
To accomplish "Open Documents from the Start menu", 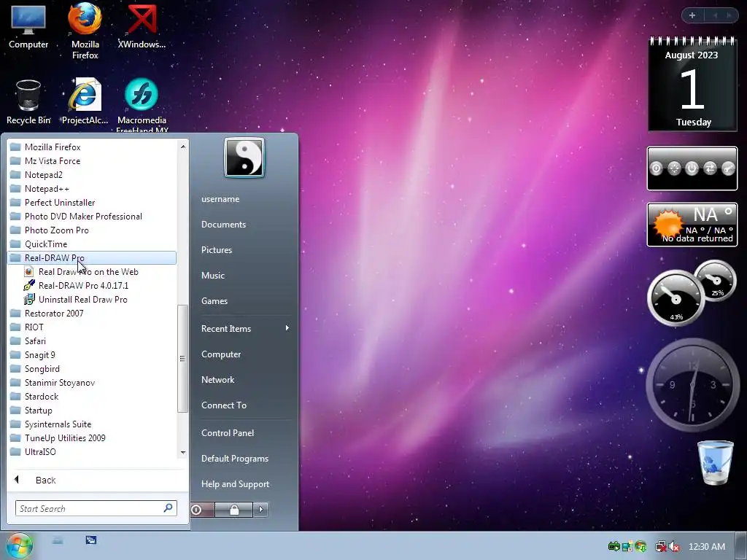I will (x=223, y=225).
